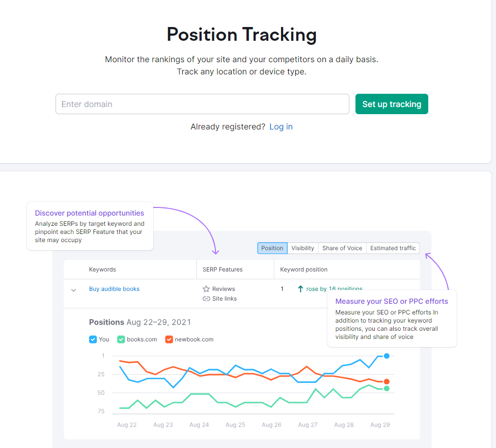496x448 pixels.
Task: Expand the Buy audible books row chevron
Action: (73, 290)
